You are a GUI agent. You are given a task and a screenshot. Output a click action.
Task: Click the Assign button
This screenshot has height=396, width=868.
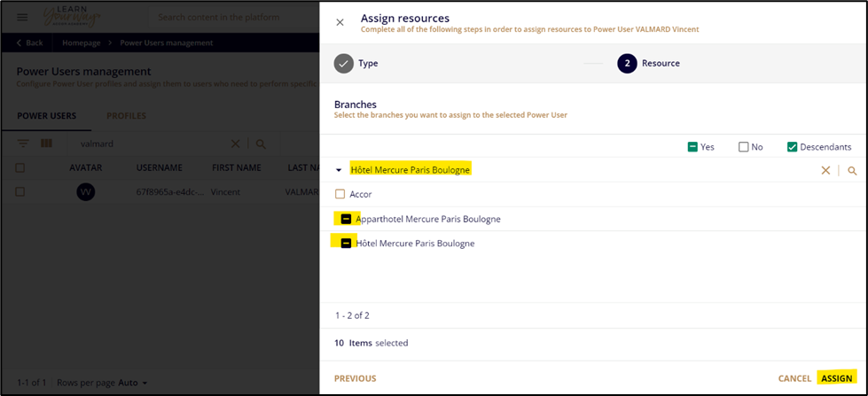(x=836, y=379)
